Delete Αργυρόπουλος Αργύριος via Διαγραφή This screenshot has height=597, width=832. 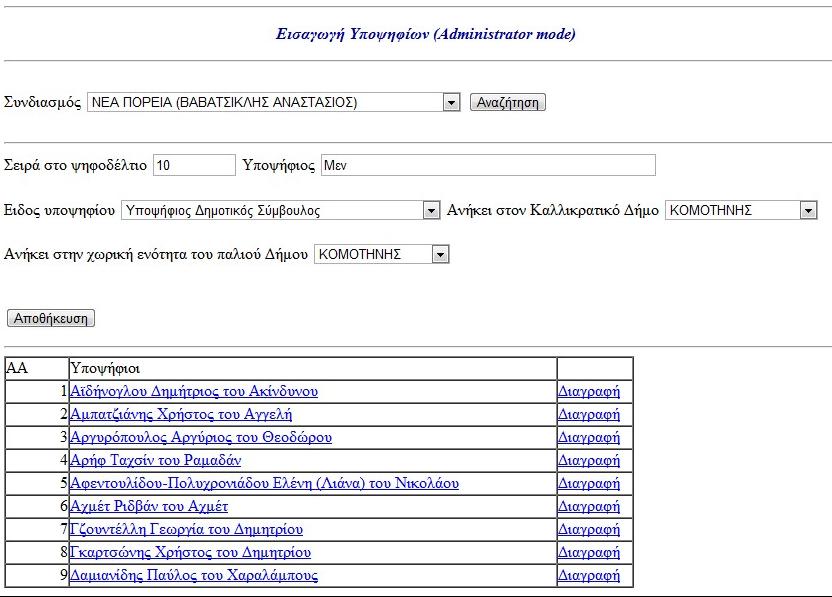pyautogui.click(x=589, y=437)
